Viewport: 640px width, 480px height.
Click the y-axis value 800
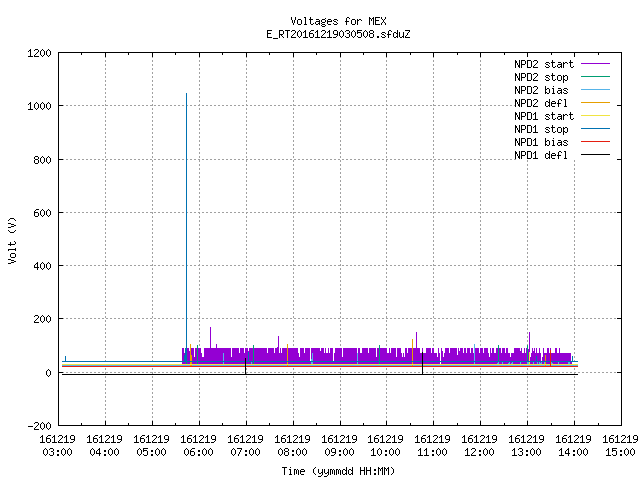pos(42,160)
